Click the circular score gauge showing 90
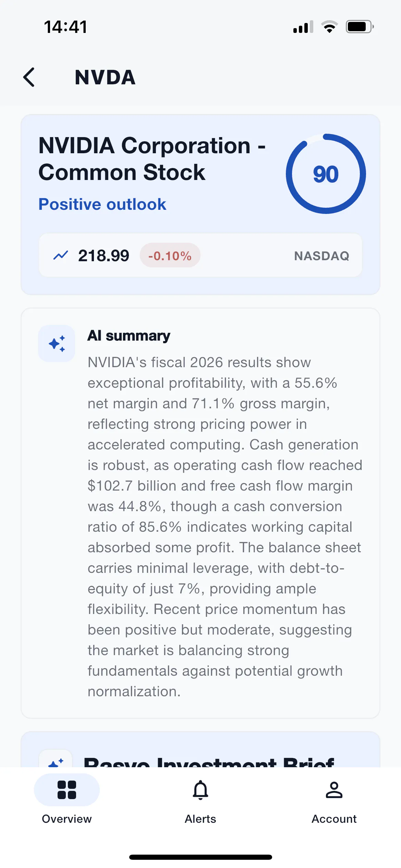Image resolution: width=401 pixels, height=868 pixels. pyautogui.click(x=326, y=174)
